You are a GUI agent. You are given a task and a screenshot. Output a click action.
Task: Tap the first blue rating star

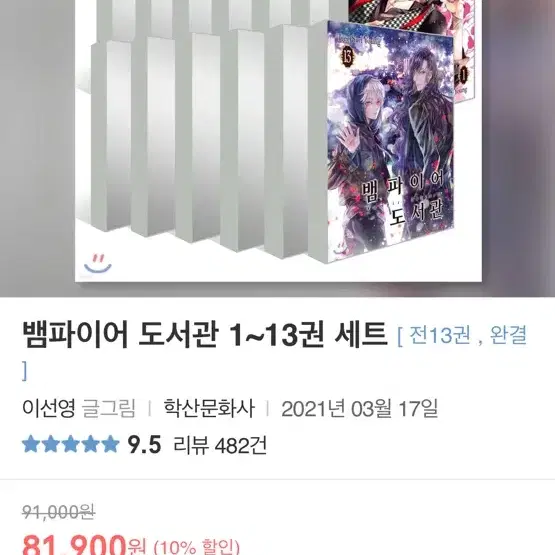(31, 444)
